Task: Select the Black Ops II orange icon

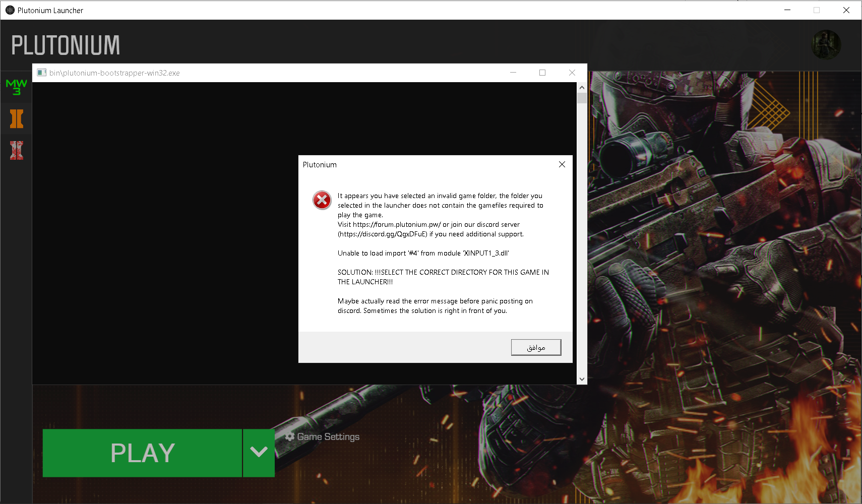Action: [x=17, y=118]
